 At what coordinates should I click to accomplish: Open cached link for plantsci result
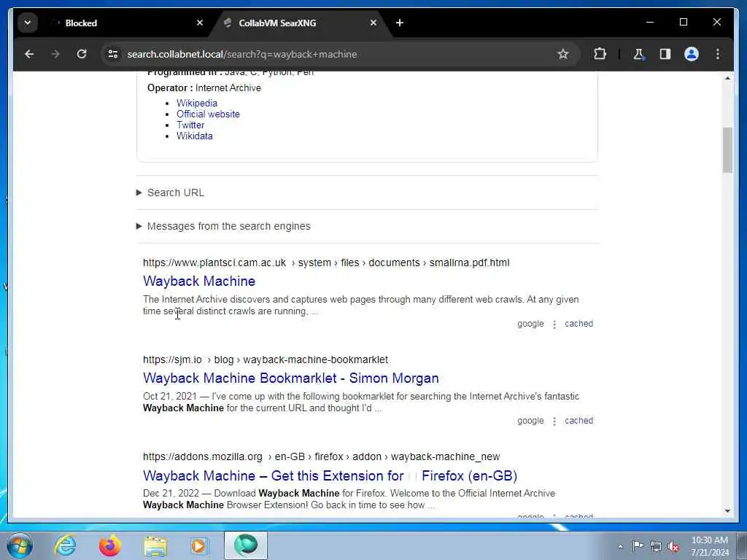pyautogui.click(x=578, y=324)
